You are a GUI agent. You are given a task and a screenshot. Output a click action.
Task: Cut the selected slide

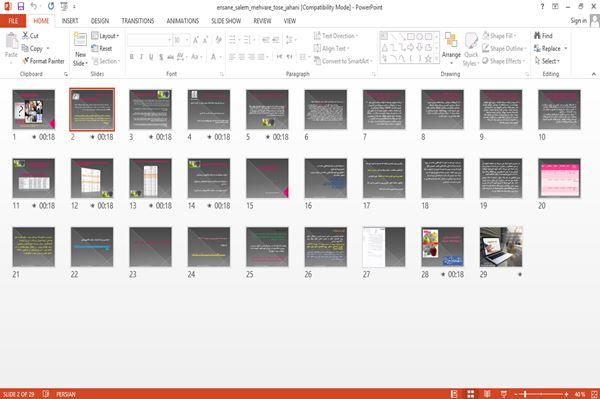pos(30,36)
